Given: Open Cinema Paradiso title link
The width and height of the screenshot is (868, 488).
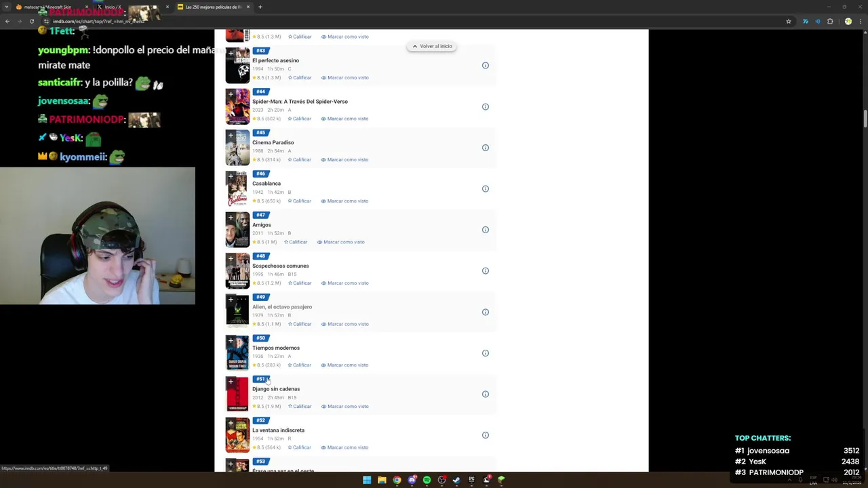Looking at the screenshot, I should 273,142.
